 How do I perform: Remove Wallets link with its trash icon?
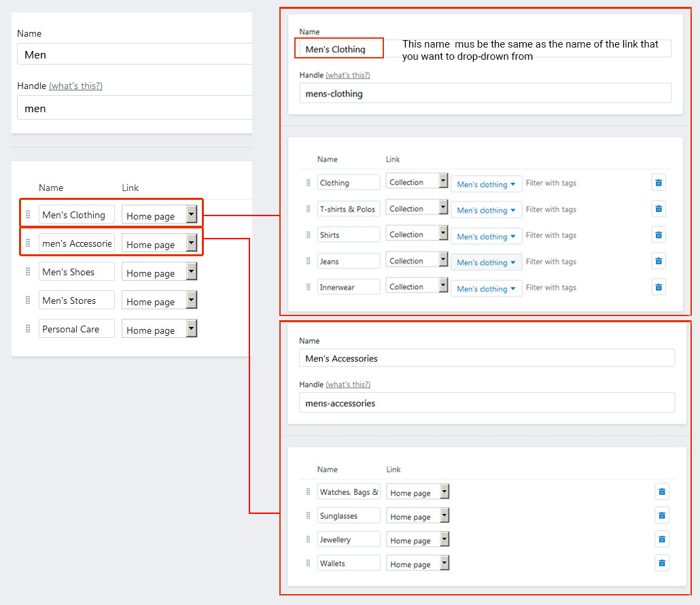(x=661, y=563)
